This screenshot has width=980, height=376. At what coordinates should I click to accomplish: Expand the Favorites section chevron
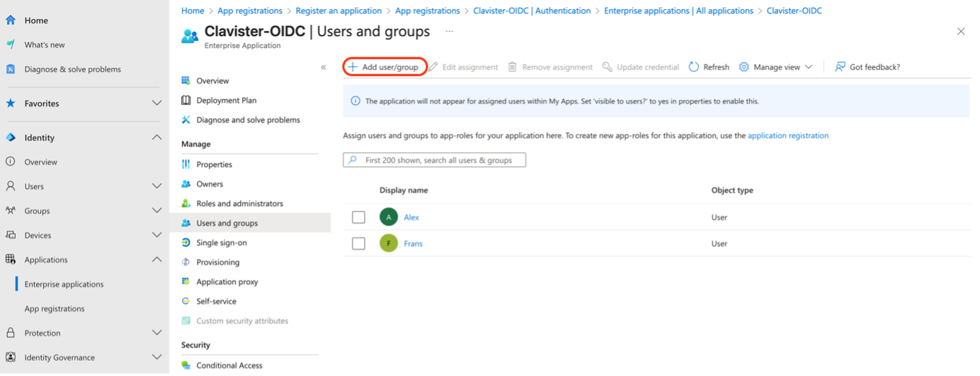(157, 103)
